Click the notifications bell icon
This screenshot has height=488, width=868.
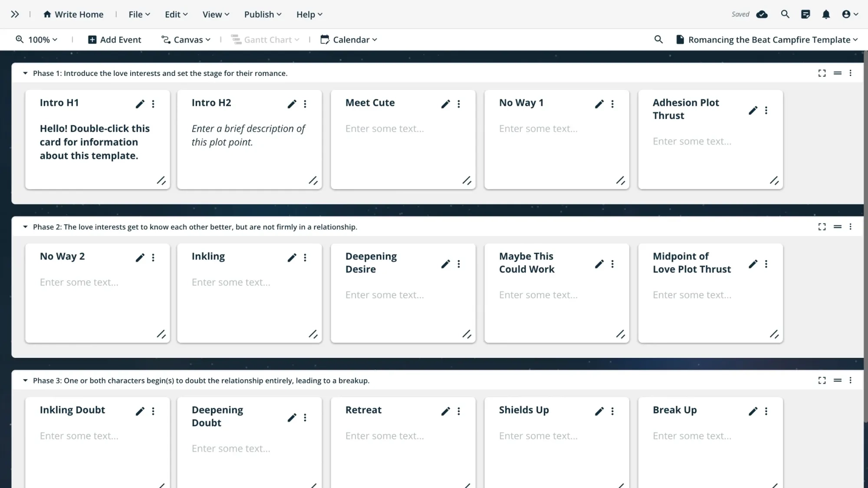(826, 14)
